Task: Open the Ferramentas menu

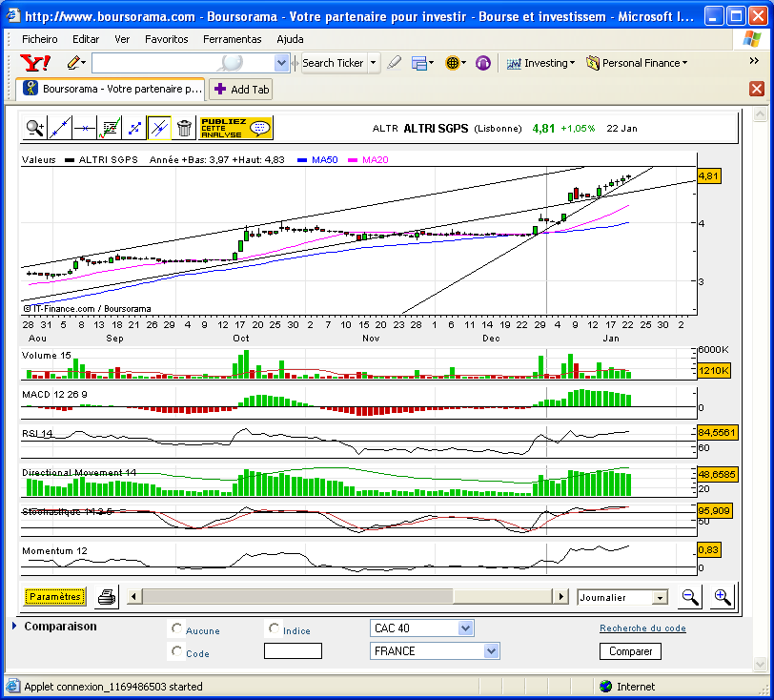Action: click(232, 39)
